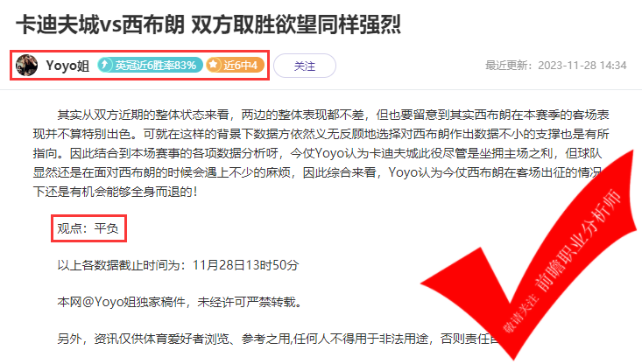The height and width of the screenshot is (364, 642).
Task: Click the 关注 follow button
Action: pyautogui.click(x=305, y=66)
